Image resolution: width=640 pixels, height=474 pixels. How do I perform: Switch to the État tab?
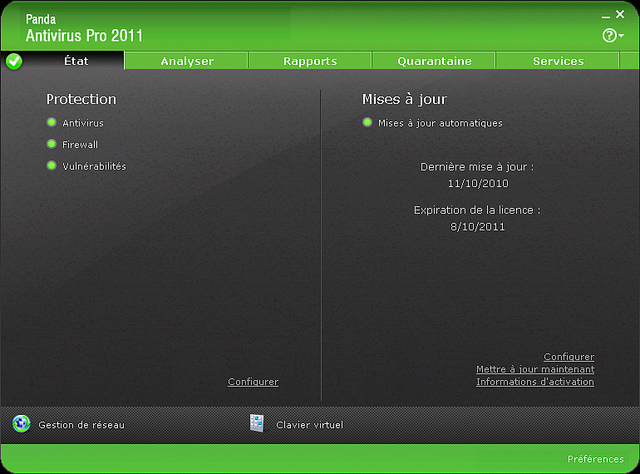76,61
